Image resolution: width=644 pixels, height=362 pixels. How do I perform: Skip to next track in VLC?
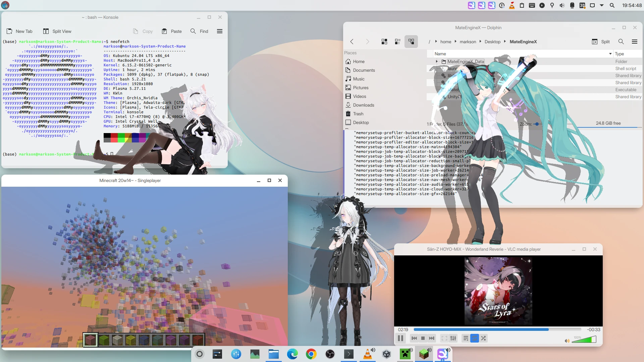432,338
